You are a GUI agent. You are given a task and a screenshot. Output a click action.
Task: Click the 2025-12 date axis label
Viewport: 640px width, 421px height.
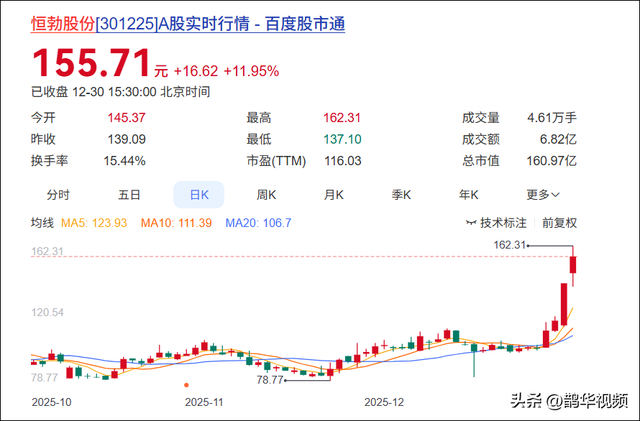point(384,402)
